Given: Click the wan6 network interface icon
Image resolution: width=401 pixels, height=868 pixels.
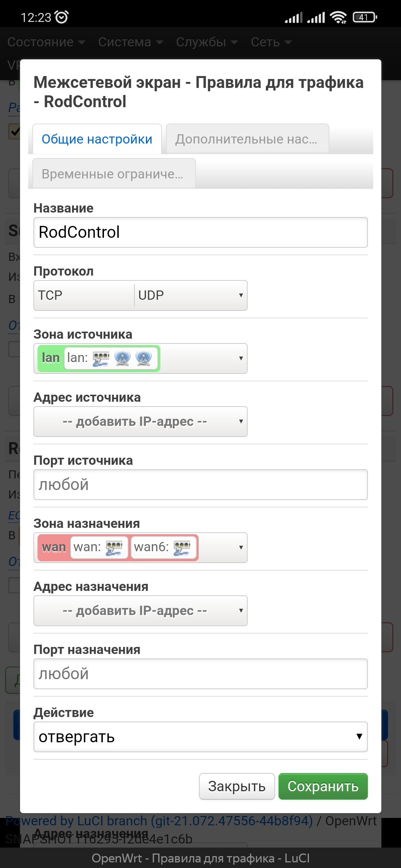Looking at the screenshot, I should (182, 548).
